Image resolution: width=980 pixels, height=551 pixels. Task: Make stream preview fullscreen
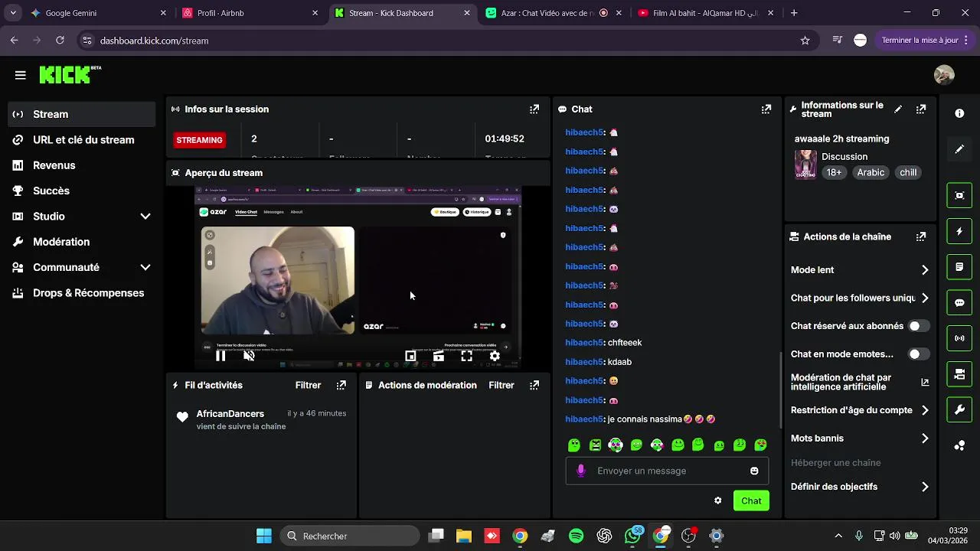click(467, 356)
